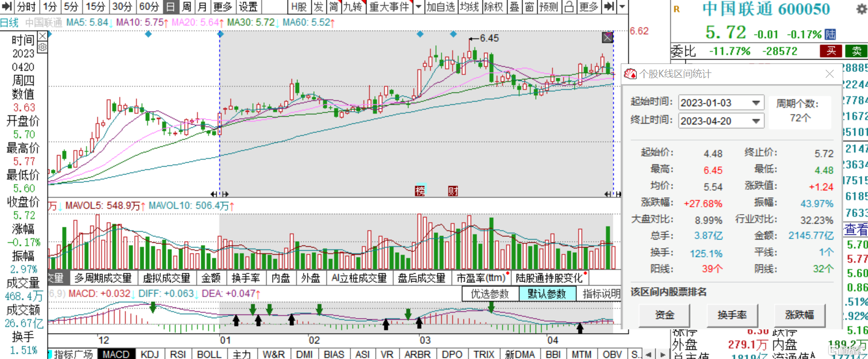Close the 个股K线区间统计 dialog
868x359 pixels.
(829, 74)
